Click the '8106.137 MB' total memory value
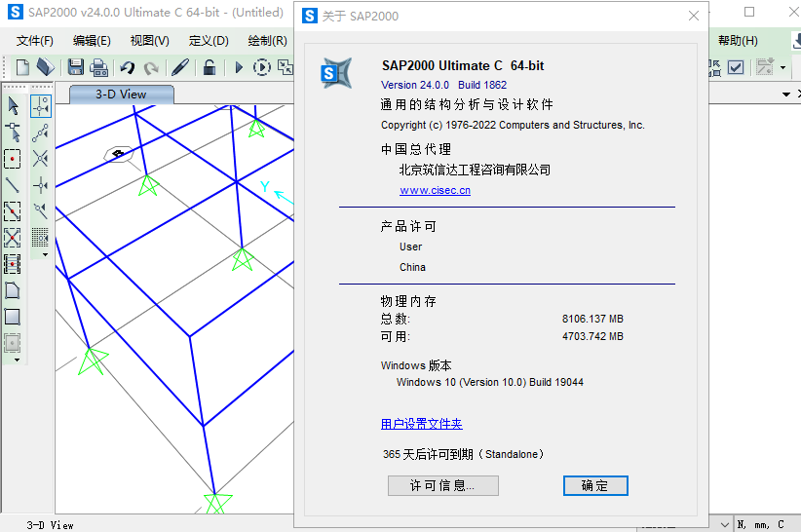 (x=593, y=319)
